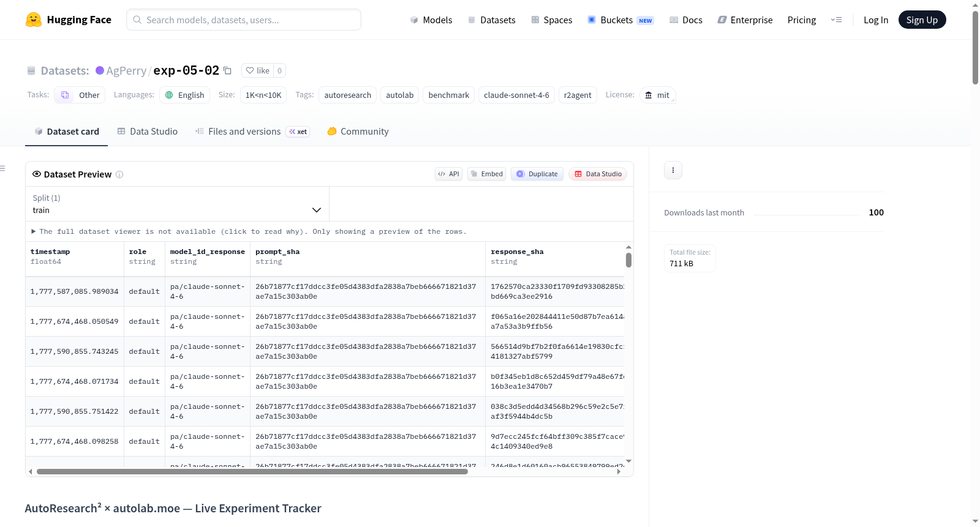Open the Enterprise page
The image size is (980, 527).
[x=745, y=20]
